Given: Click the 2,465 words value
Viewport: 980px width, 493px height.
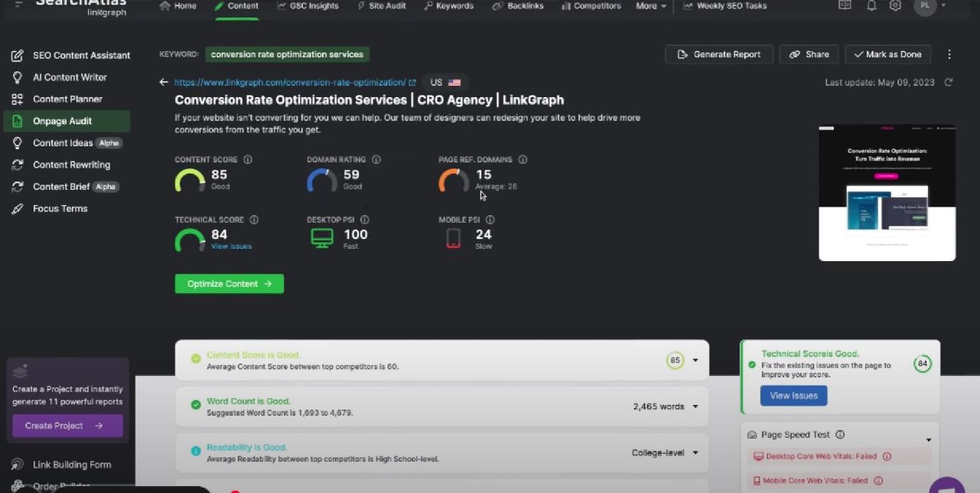Looking at the screenshot, I should (658, 406).
